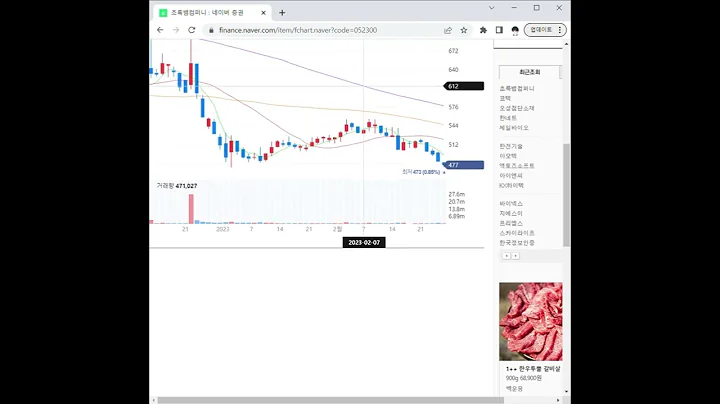Viewport: 720px width, 404px height.
Task: Open 제일바이오 in recent list
Action: point(514,128)
